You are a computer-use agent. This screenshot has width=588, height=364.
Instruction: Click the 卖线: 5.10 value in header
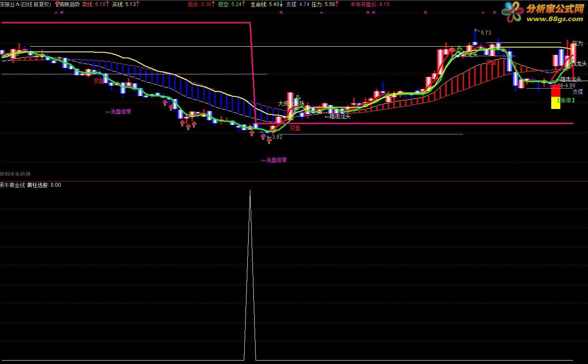pyautogui.click(x=93, y=4)
